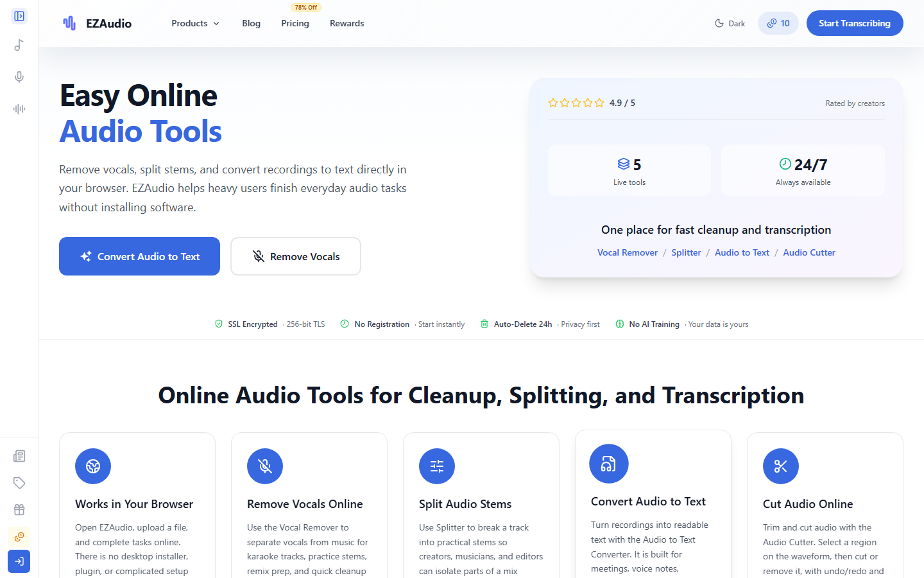Open the Audio to Text link

(x=742, y=252)
